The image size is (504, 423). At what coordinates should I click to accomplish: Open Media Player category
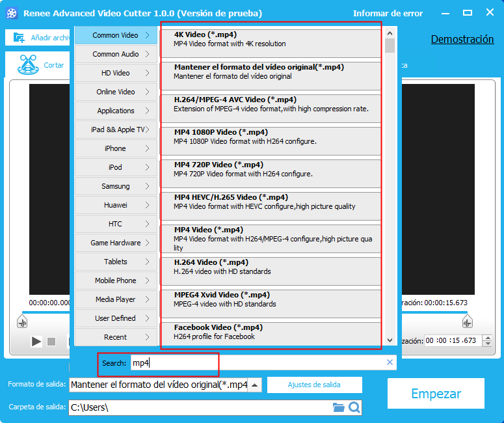[x=116, y=299]
